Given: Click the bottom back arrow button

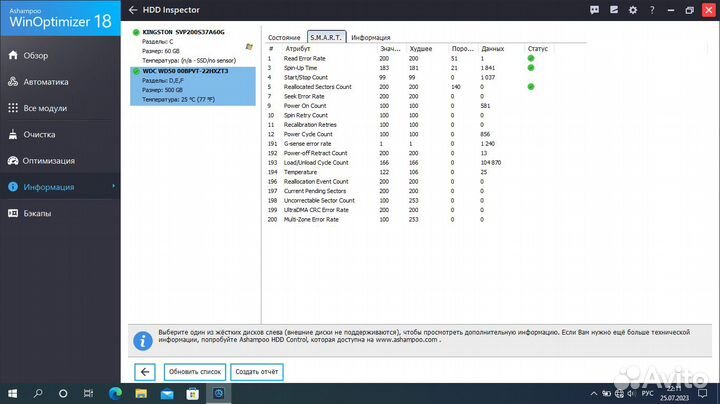Looking at the screenshot, I should click(x=145, y=372).
